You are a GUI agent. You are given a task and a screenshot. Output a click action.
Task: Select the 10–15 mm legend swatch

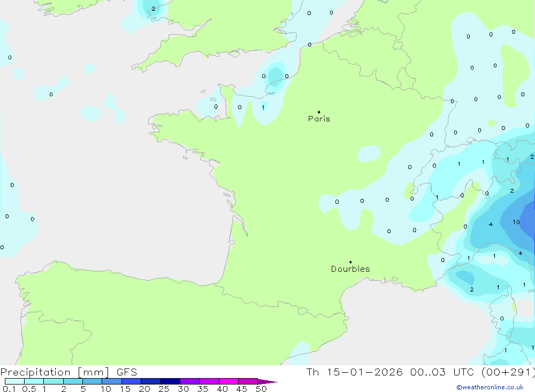click(112, 381)
